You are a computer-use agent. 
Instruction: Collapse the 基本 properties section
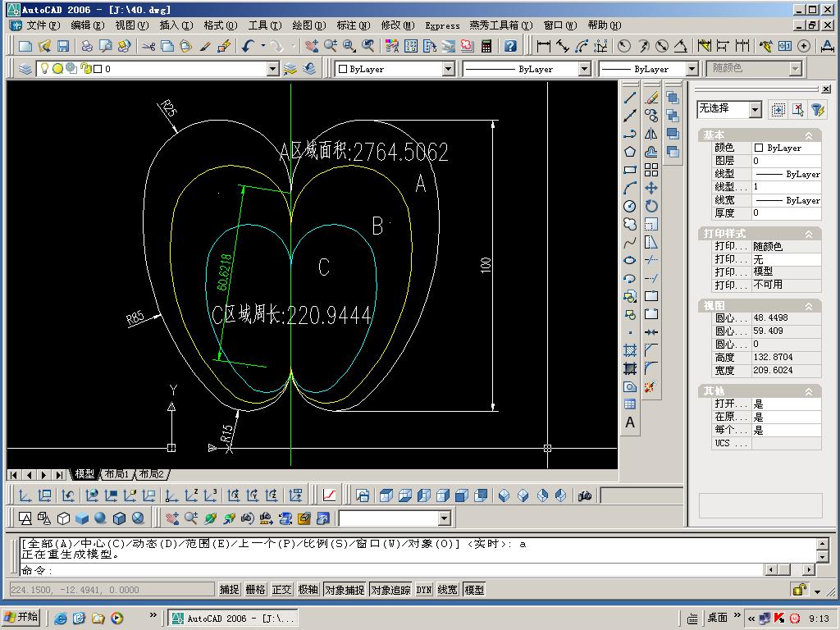tap(809, 135)
